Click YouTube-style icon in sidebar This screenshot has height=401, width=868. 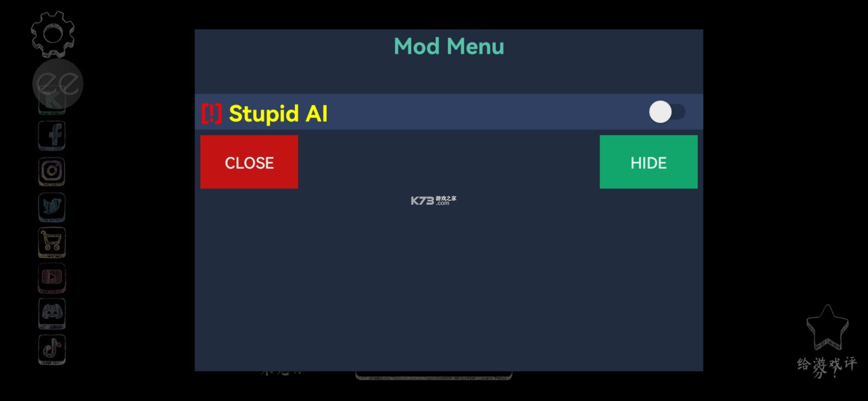53,277
